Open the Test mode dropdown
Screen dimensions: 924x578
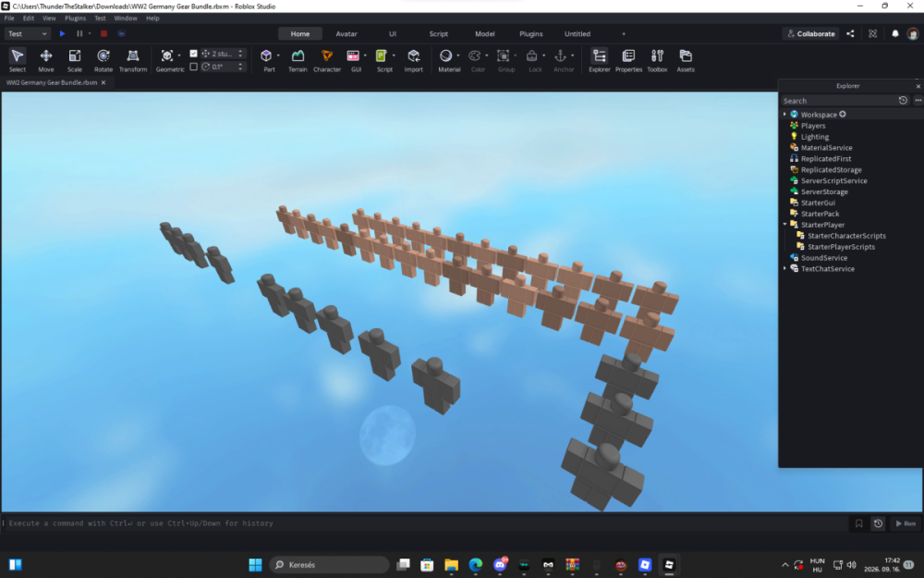(27, 33)
